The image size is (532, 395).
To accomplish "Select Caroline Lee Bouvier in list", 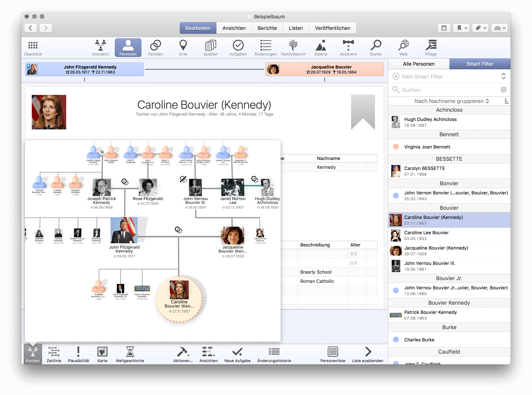I will point(449,235).
